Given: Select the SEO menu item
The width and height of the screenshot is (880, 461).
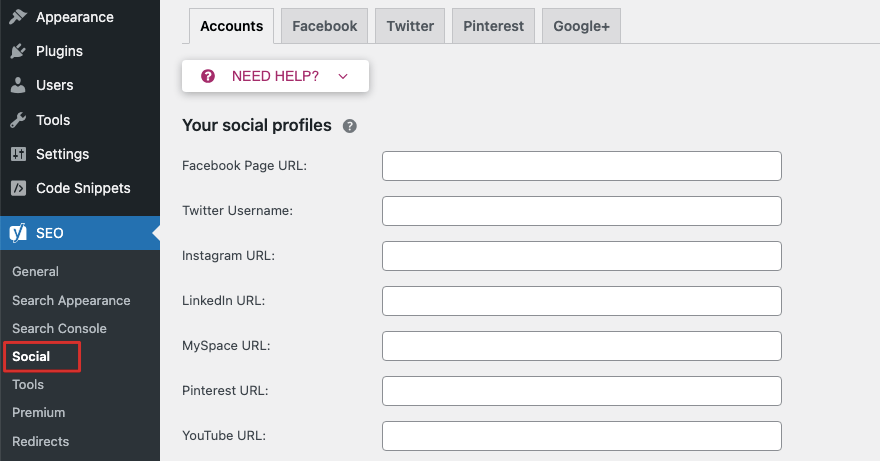Looking at the screenshot, I should [x=80, y=233].
